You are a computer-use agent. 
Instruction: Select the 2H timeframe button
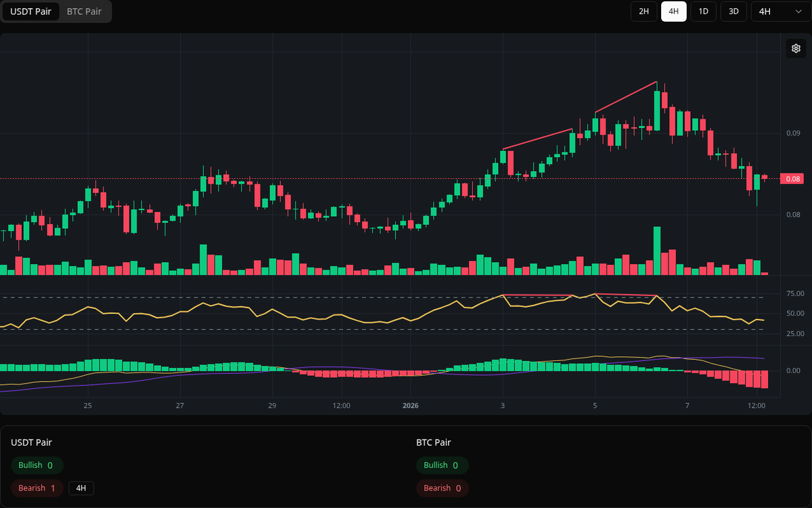(x=644, y=12)
